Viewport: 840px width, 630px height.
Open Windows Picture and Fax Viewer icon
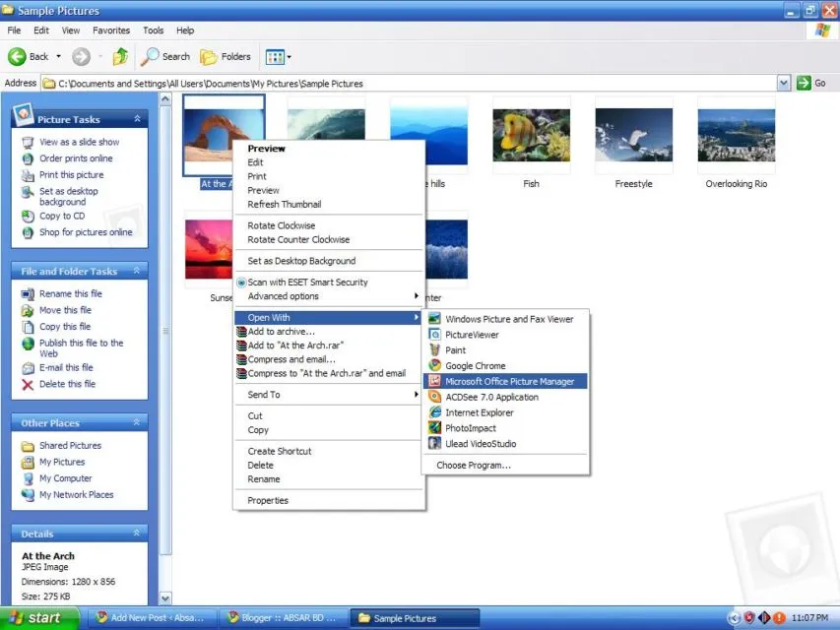pyautogui.click(x=435, y=319)
